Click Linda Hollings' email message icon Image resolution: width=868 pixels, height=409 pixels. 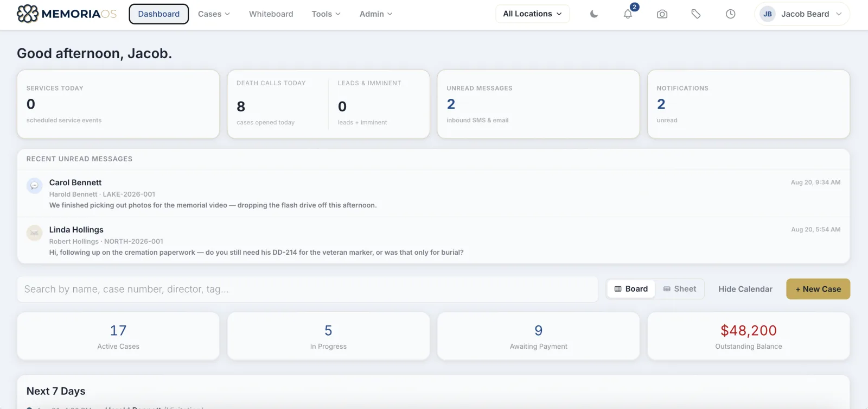coord(34,233)
